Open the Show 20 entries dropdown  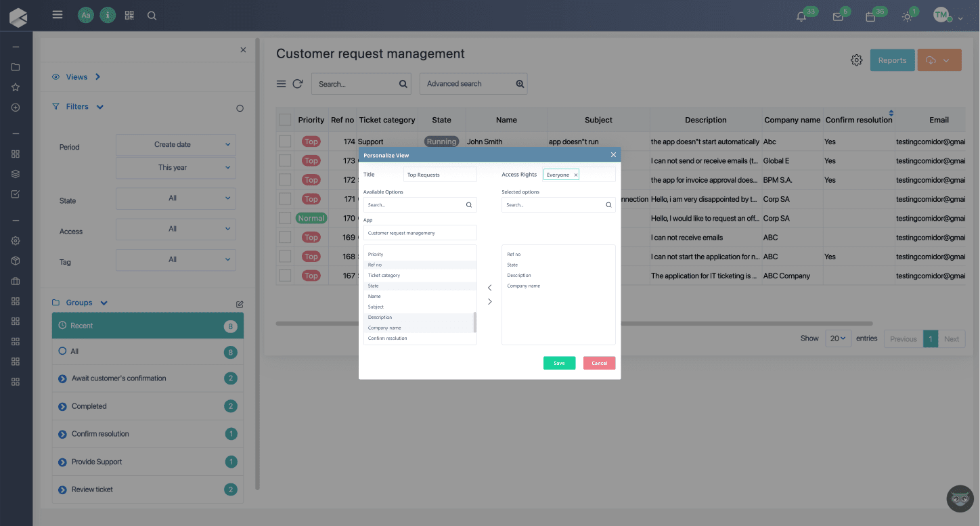(x=838, y=338)
